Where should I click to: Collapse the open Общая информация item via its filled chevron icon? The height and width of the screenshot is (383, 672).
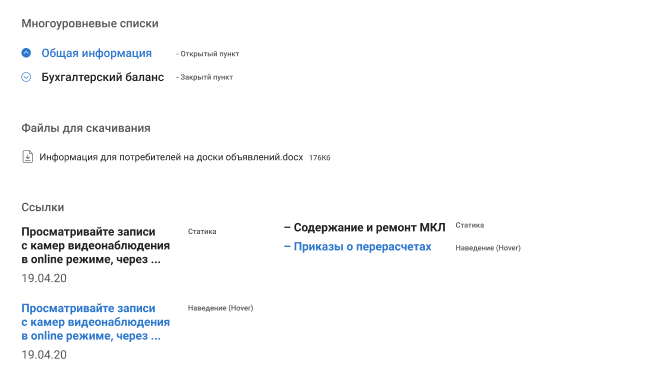[26, 53]
